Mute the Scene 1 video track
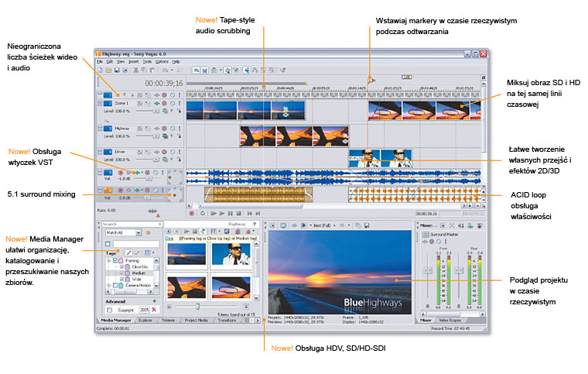 [173, 103]
